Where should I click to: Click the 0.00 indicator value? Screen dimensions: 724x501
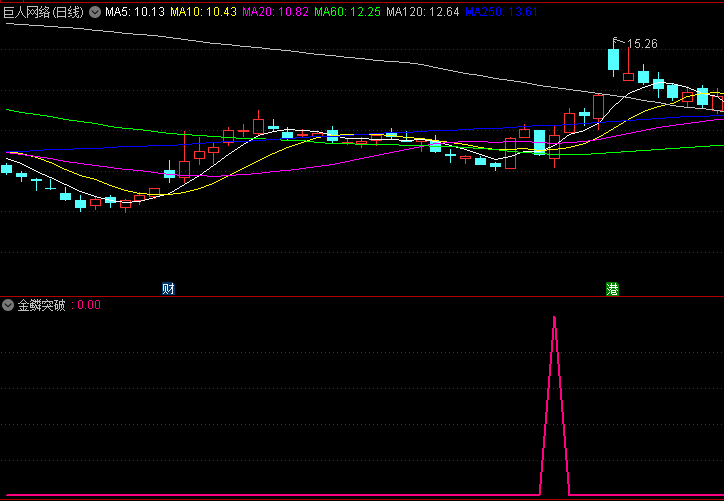(89, 305)
